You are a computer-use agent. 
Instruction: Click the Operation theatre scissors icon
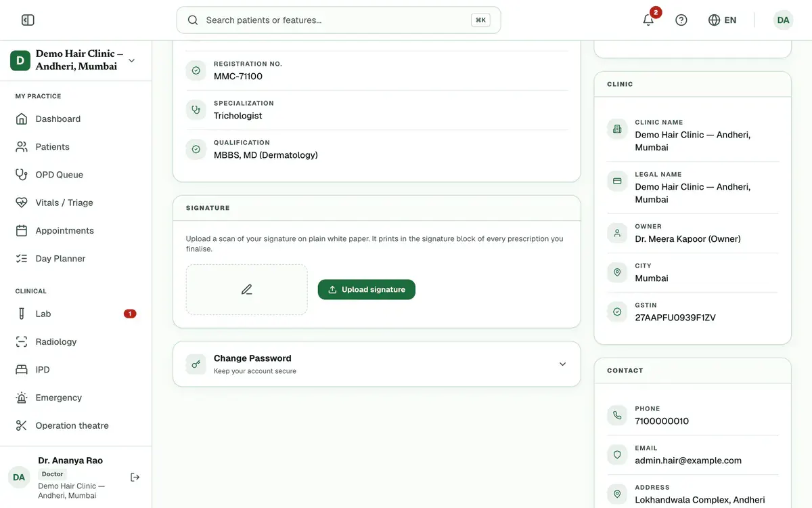(x=22, y=425)
